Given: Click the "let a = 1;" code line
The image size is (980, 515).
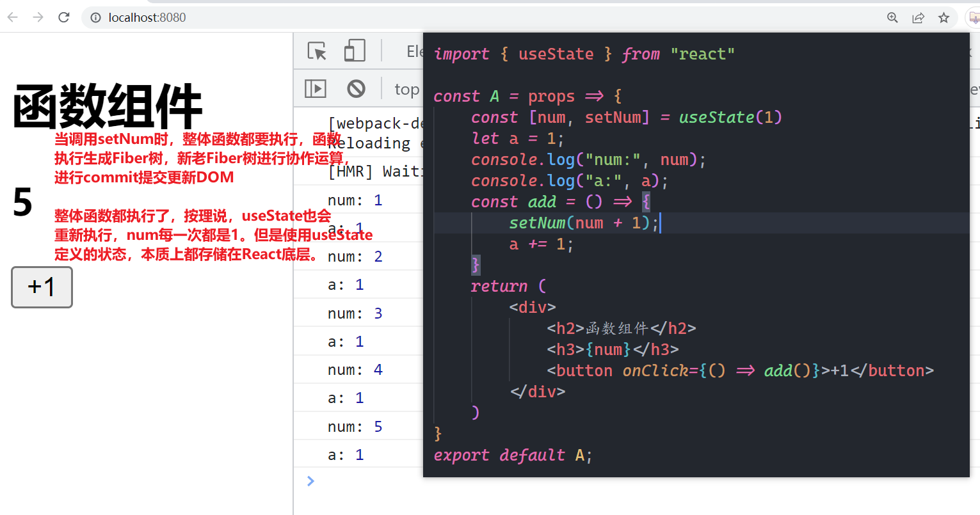Looking at the screenshot, I should pos(518,138).
